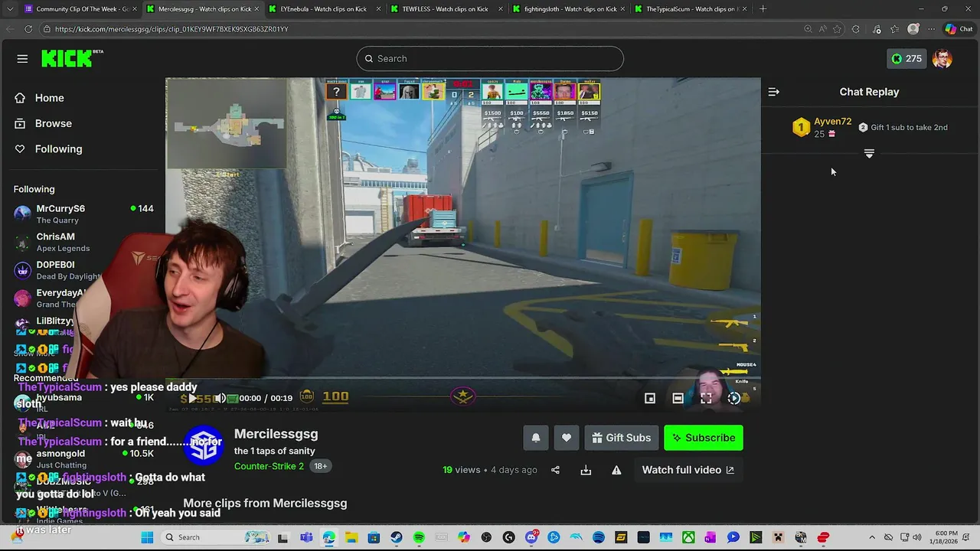
Task: Click the 19 views count text
Action: 461,470
